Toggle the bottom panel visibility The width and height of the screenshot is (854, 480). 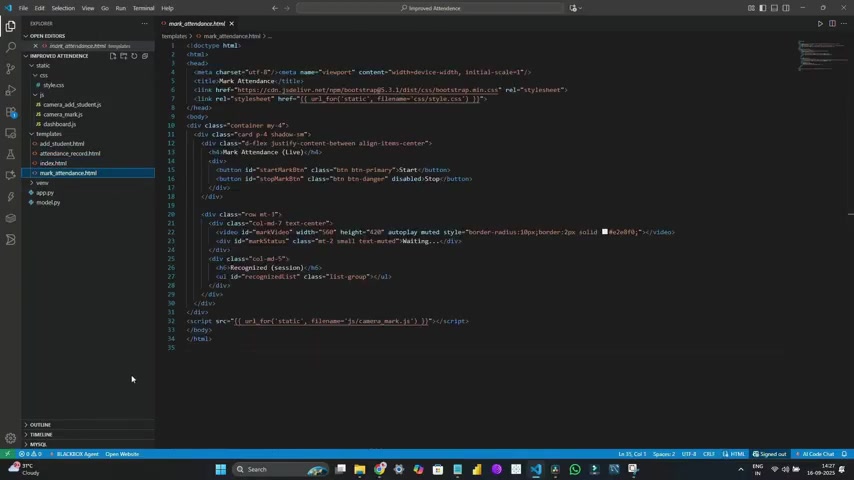pyautogui.click(x=773, y=8)
